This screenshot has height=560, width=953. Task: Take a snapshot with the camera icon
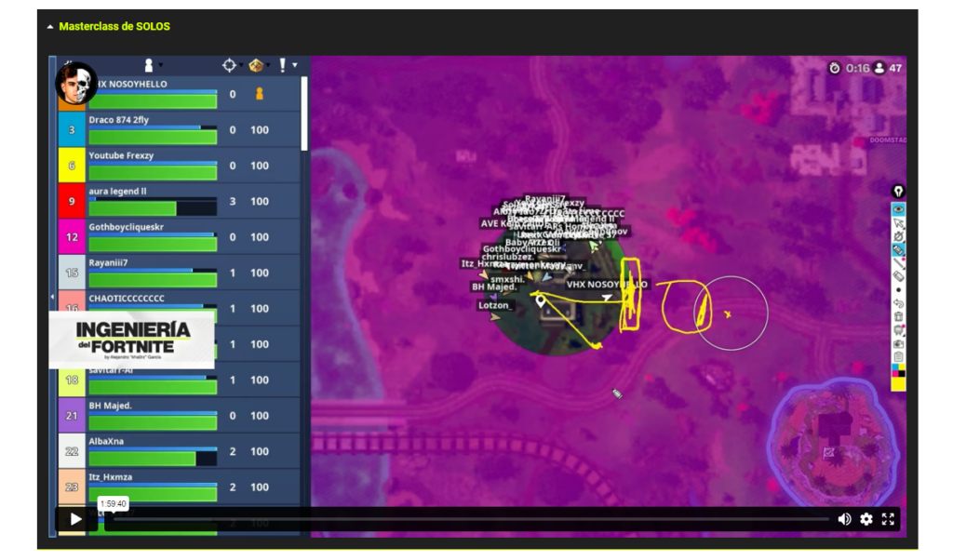click(x=898, y=343)
